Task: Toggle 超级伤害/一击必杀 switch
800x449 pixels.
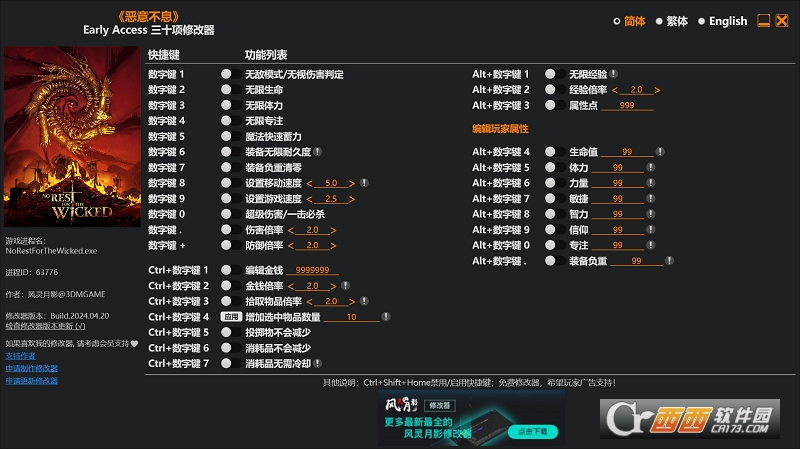Action: [x=231, y=214]
